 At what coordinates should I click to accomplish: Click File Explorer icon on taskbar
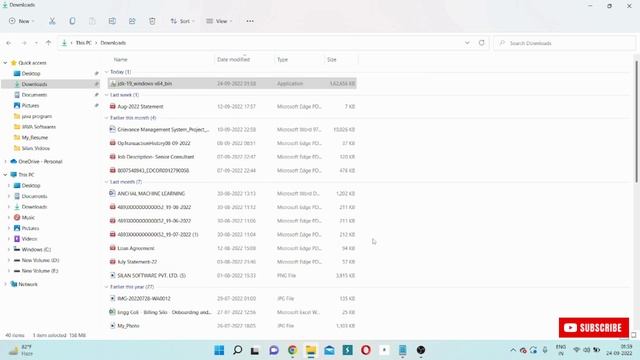tap(311, 350)
